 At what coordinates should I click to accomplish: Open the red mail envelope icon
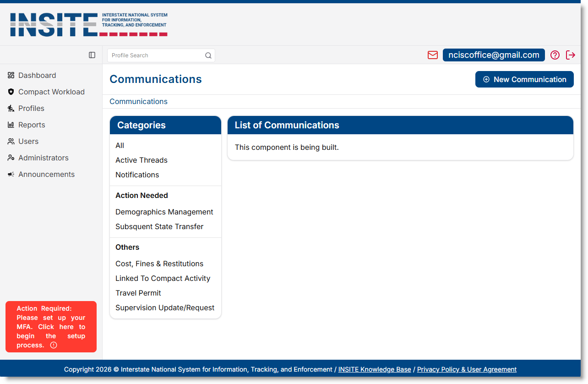pos(433,55)
